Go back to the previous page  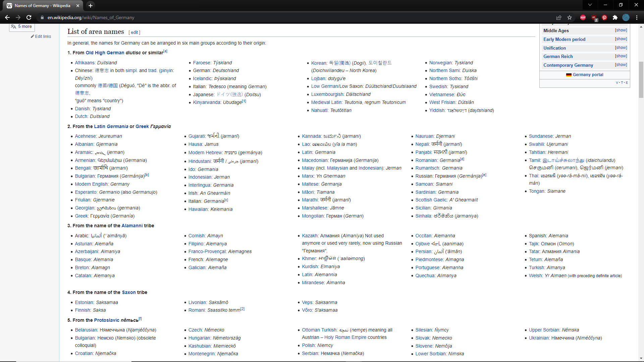pos(7,17)
